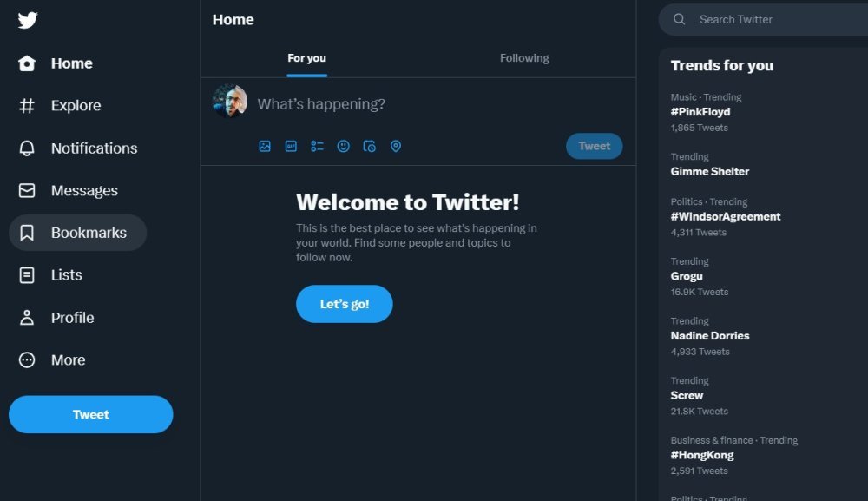The height and width of the screenshot is (501, 868).
Task: Expand the More menu
Action: coord(68,360)
